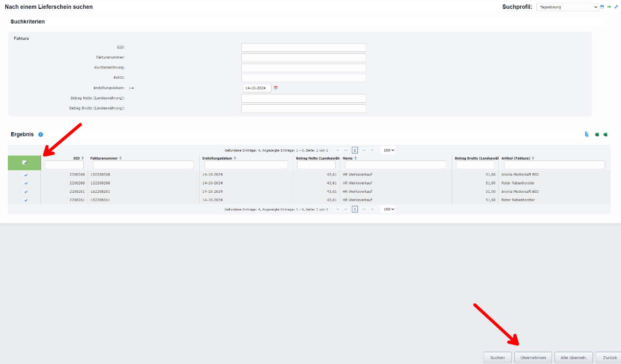
Task: Click the blue info icon next to Ergebnis
Action: click(x=41, y=135)
